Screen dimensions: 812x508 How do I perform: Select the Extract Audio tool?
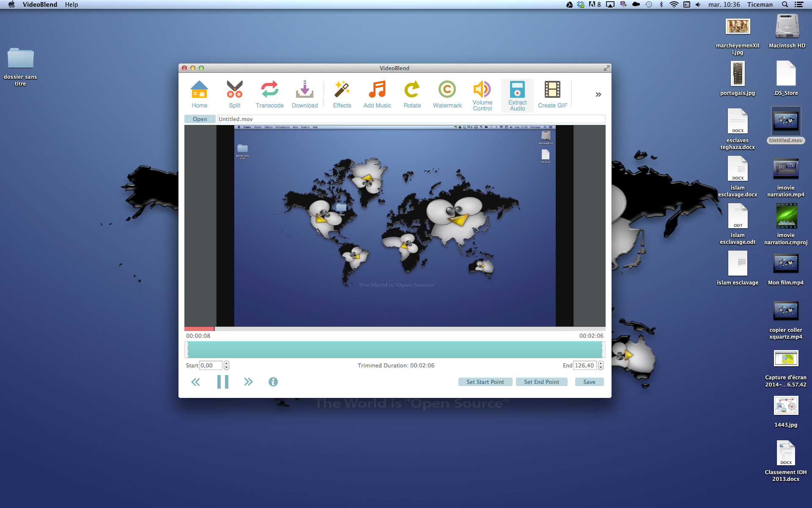(x=517, y=96)
